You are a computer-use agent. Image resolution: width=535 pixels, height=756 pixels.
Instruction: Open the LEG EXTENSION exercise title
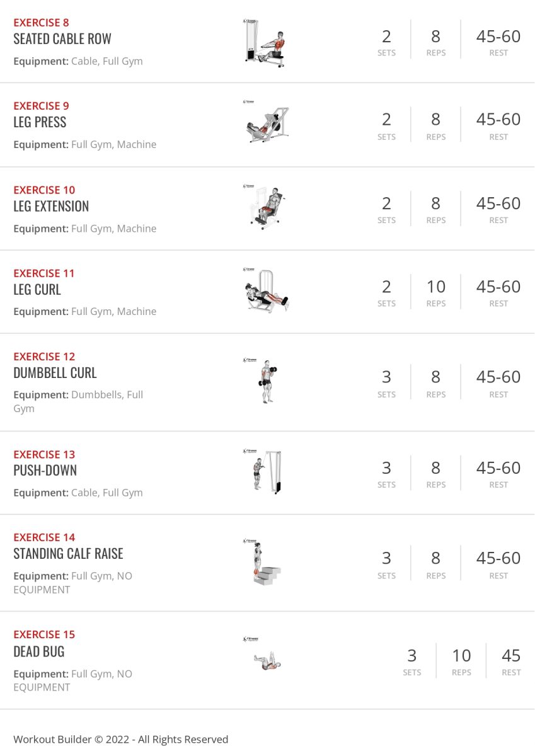pos(51,206)
